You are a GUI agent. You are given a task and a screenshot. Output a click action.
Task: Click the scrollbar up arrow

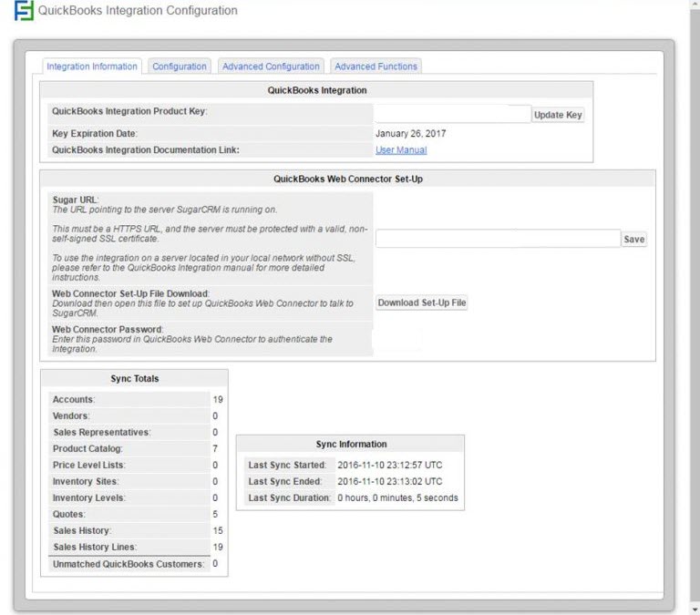[695, 5]
